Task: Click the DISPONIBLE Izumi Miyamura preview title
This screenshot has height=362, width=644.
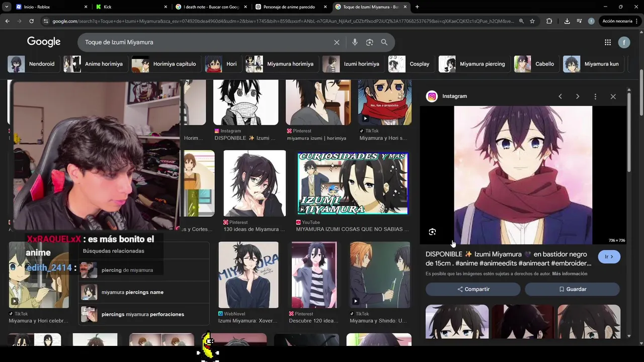Action: point(509,259)
